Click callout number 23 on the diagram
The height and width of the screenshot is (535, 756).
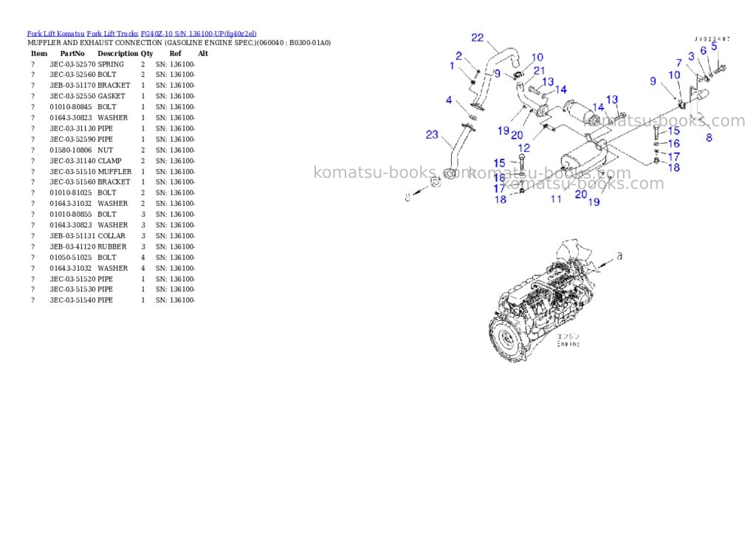[x=432, y=134]
